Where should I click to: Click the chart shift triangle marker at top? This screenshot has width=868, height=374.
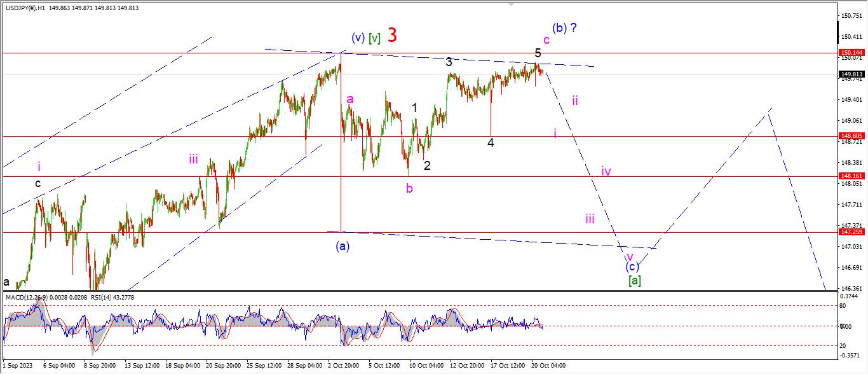point(510,4)
